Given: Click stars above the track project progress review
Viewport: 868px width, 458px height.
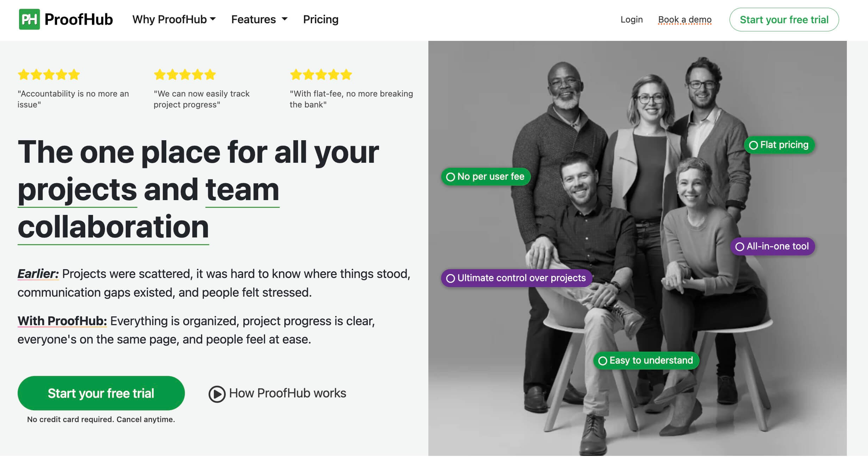Looking at the screenshot, I should (x=185, y=75).
